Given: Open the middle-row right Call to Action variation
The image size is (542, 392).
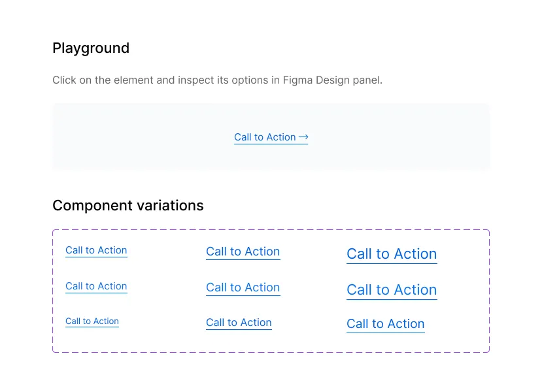Looking at the screenshot, I should pyautogui.click(x=392, y=291).
